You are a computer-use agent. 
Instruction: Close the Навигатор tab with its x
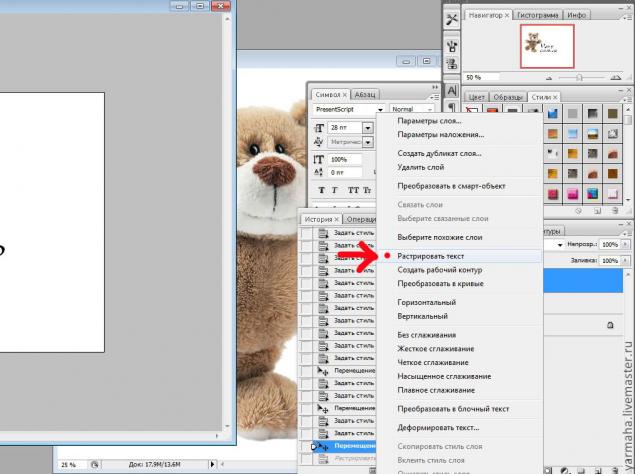(507, 15)
